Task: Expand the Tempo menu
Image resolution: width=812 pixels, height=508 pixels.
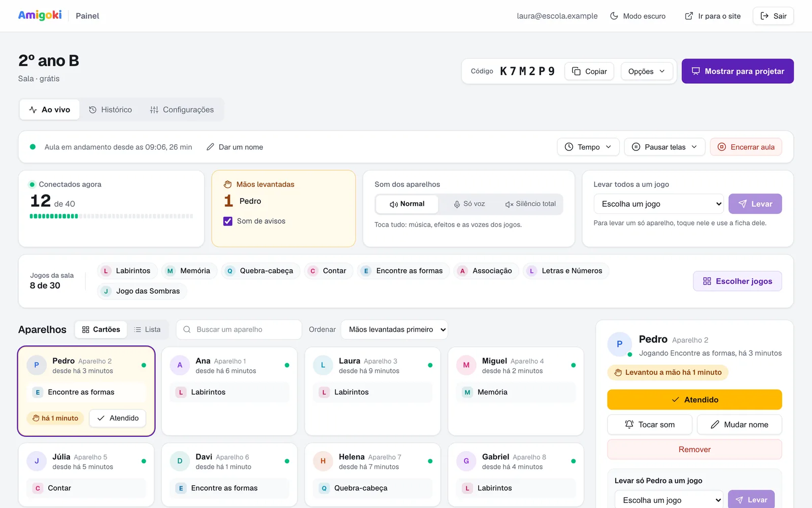Action: (x=588, y=147)
